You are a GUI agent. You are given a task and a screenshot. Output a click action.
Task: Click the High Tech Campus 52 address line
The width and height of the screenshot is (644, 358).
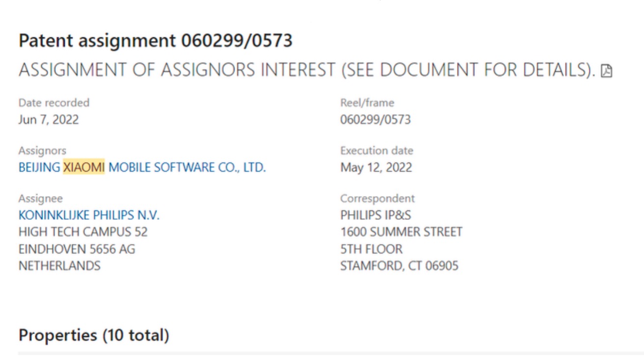[83, 232]
